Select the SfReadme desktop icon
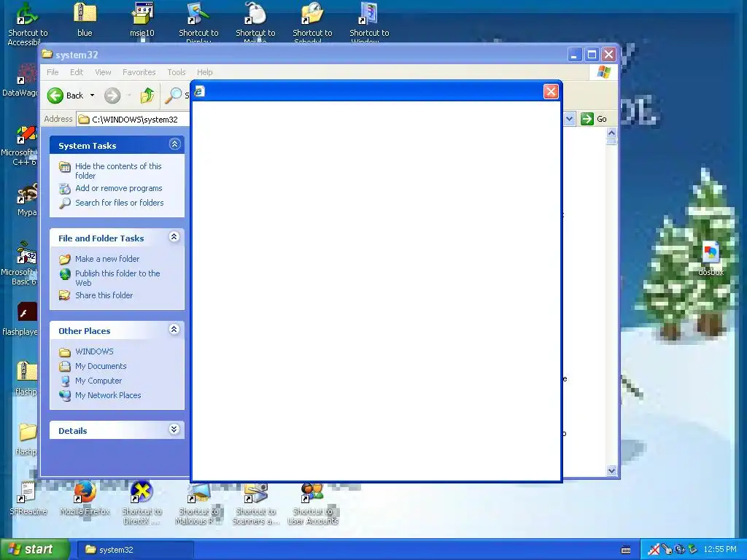 pos(28,498)
